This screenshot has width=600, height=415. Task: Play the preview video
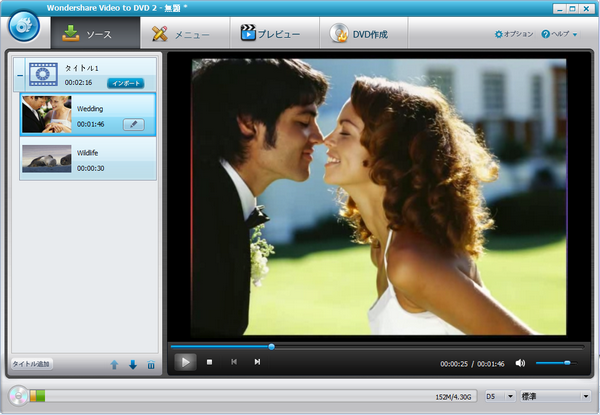(185, 362)
